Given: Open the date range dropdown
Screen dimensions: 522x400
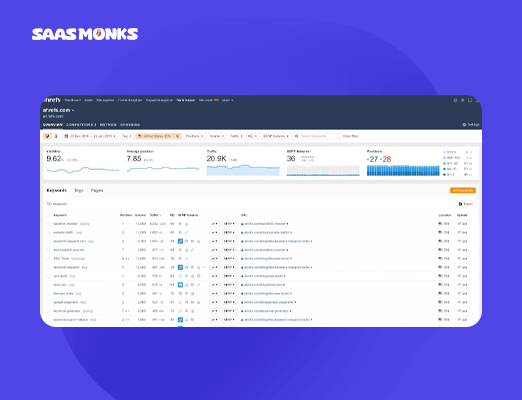Looking at the screenshot, I should click(90, 136).
